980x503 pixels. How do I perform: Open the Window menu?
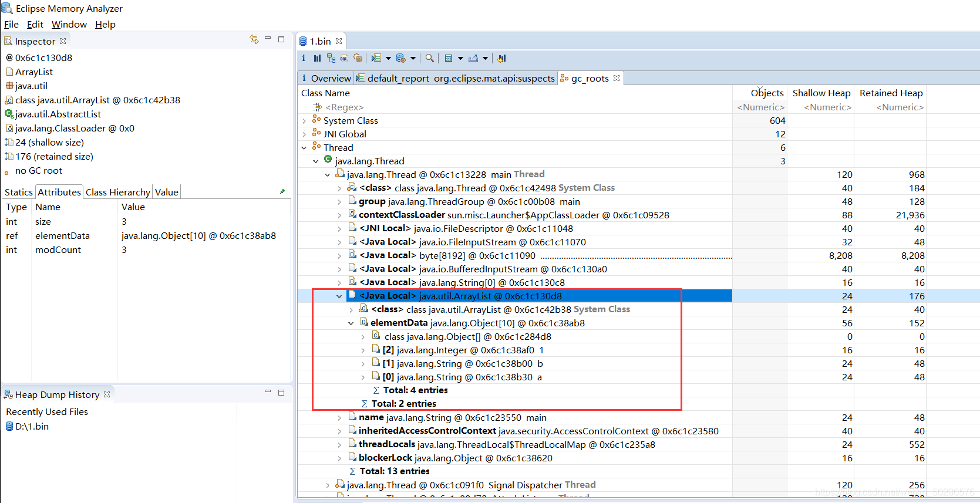[69, 24]
